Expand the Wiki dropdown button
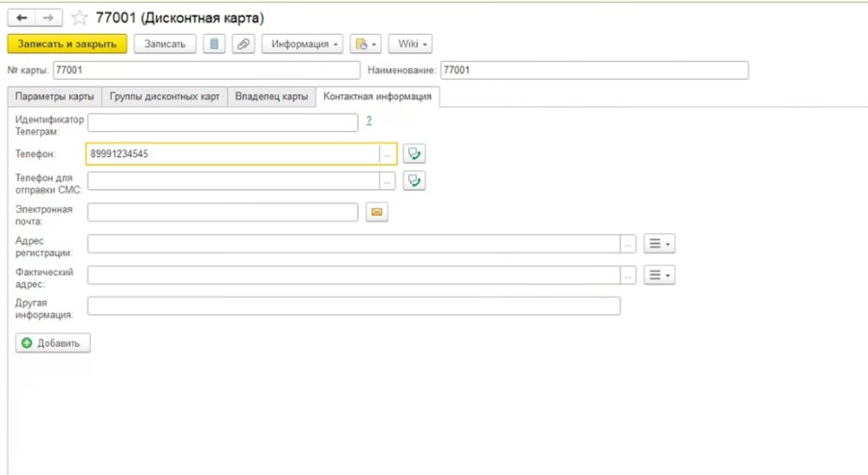868x475 pixels. (x=410, y=43)
